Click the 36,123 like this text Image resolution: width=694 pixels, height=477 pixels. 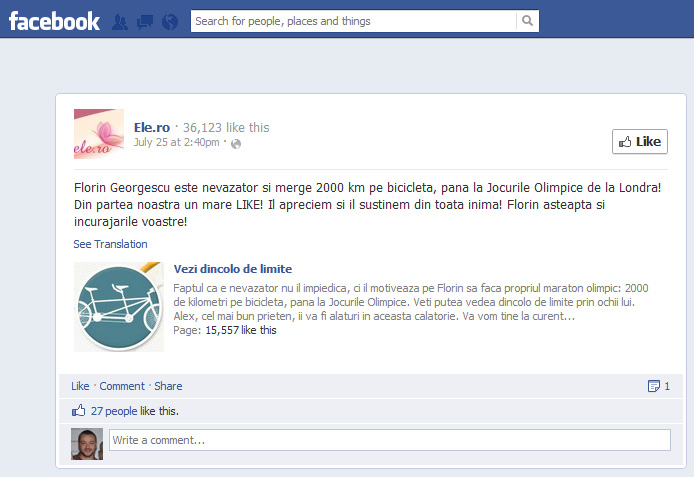tap(226, 127)
